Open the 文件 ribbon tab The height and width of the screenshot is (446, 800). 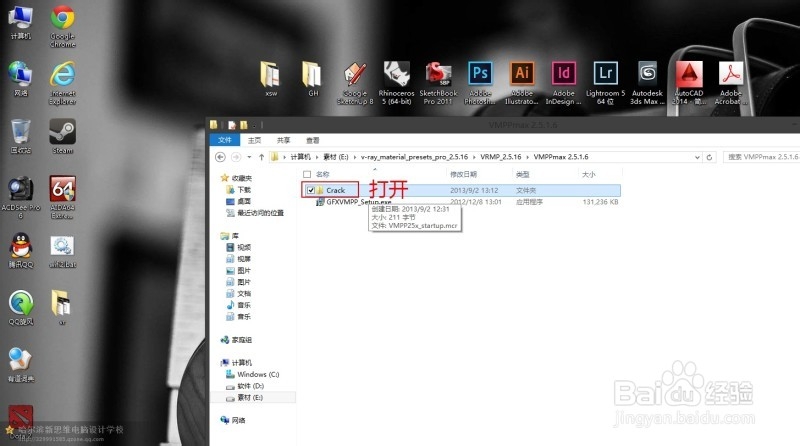tap(224, 140)
